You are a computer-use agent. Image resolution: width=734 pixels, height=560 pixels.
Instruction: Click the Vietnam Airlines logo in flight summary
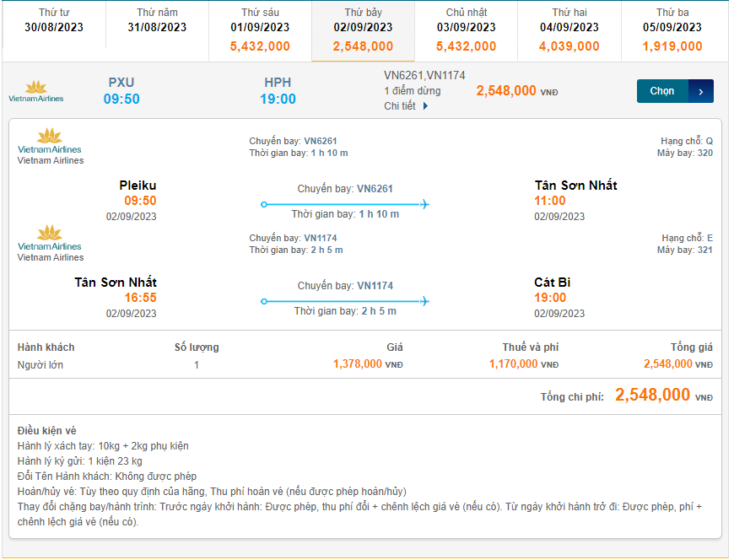(35, 91)
